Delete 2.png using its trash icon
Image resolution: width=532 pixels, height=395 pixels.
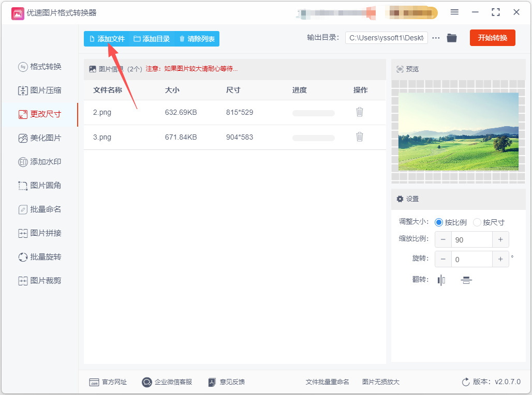coord(360,112)
